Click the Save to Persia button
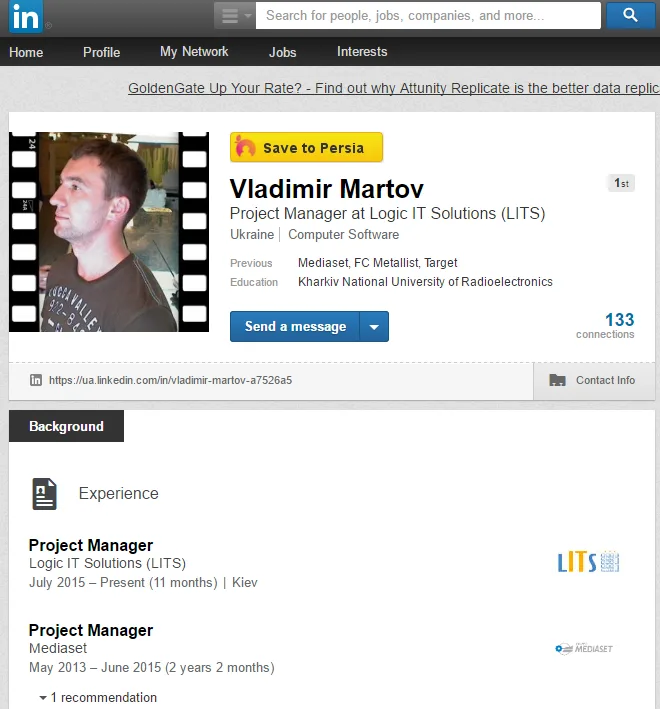The width and height of the screenshot is (660, 709). pos(306,147)
